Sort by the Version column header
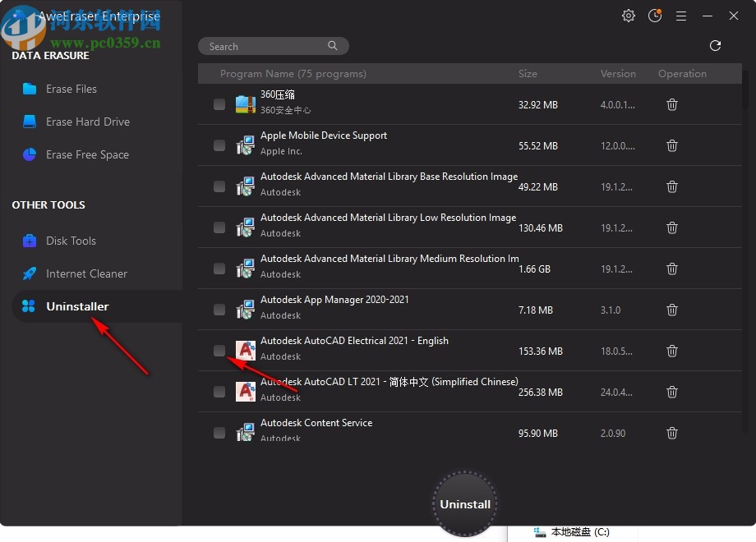Screen dimensions: 756x542 618,73
